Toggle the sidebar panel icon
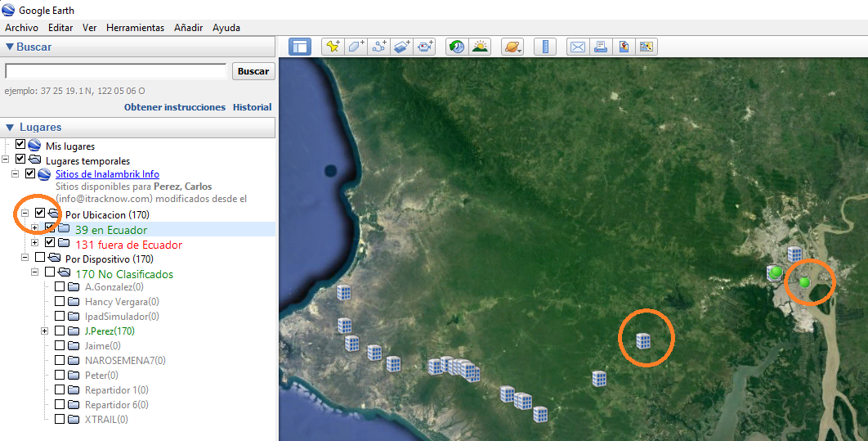Screen dimensions: 868x441 (300, 47)
